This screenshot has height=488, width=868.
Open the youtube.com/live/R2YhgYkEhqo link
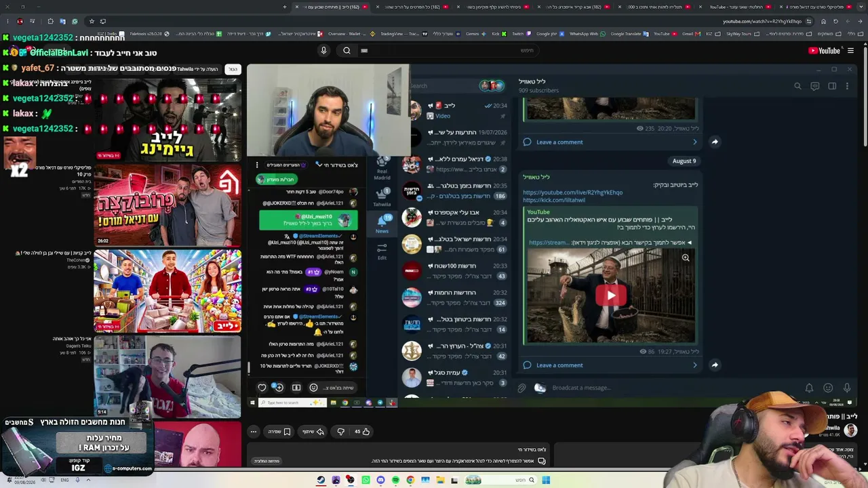(x=572, y=192)
